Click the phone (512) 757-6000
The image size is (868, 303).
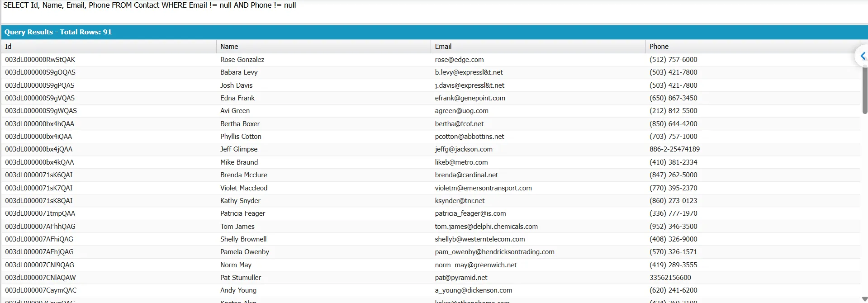tap(673, 60)
